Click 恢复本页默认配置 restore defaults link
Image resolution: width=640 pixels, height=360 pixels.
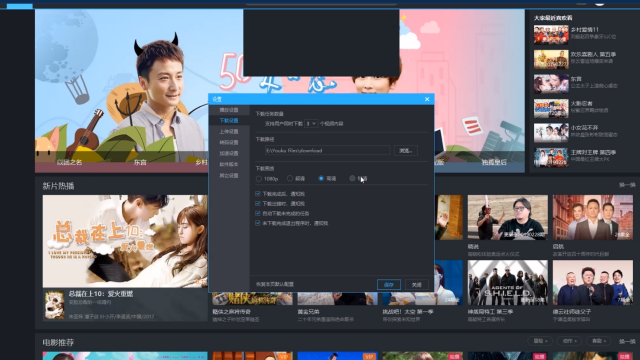(x=275, y=284)
